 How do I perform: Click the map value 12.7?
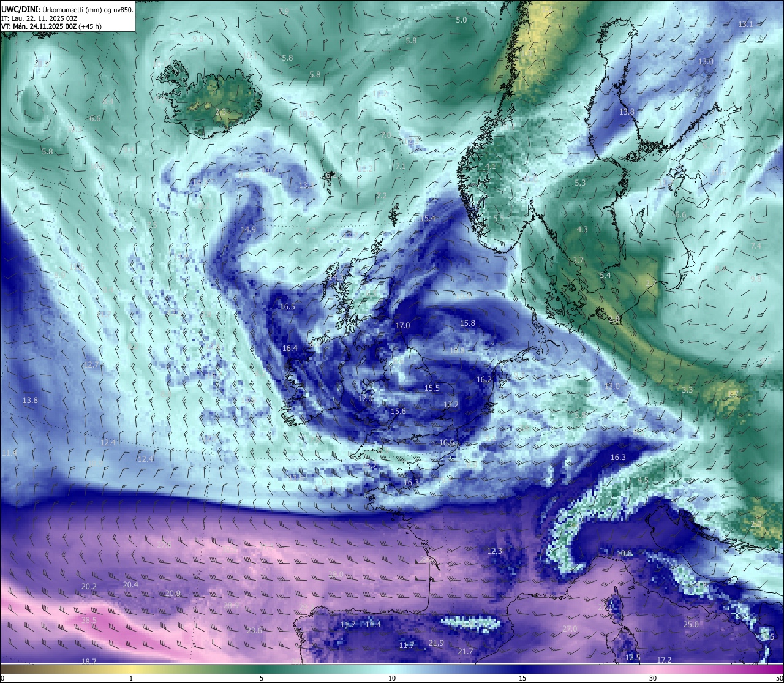click(91, 364)
